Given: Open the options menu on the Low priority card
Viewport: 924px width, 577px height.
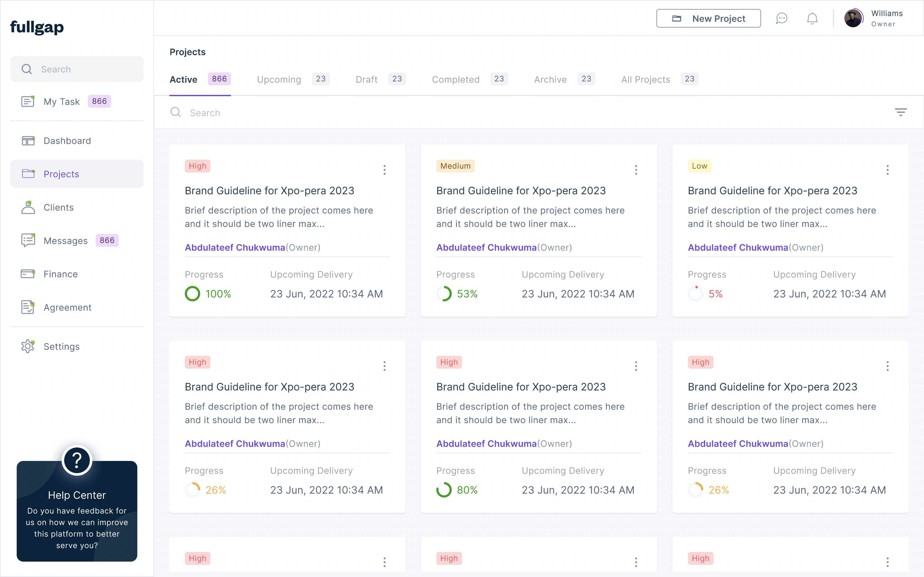Looking at the screenshot, I should click(887, 170).
